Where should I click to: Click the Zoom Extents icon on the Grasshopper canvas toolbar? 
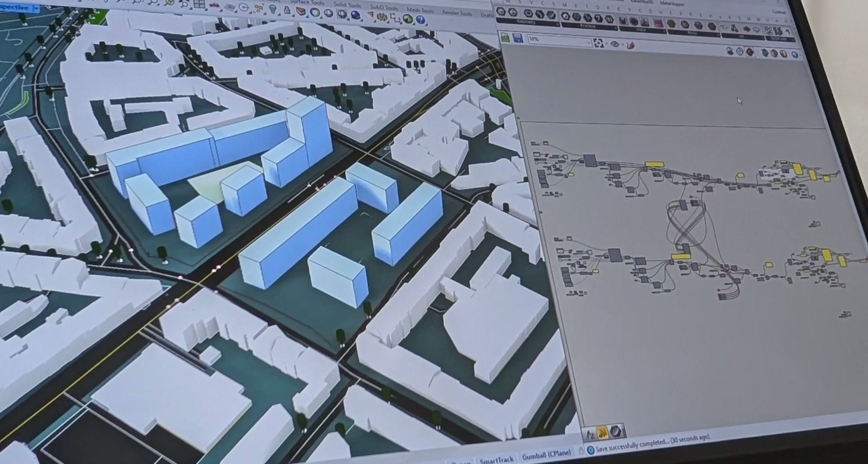pos(599,43)
